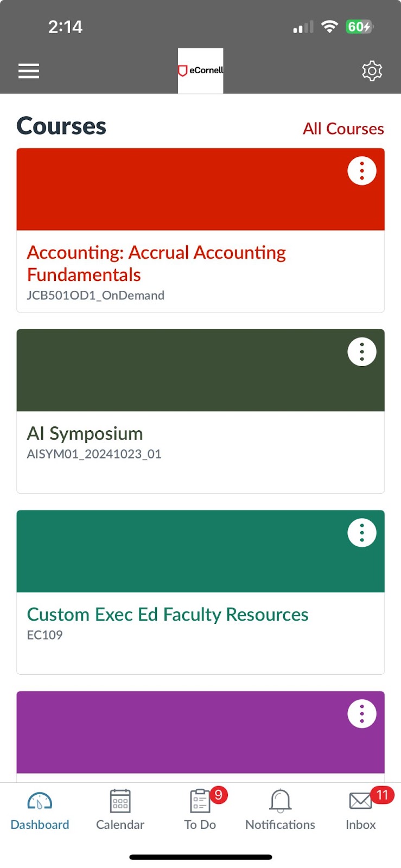
Task: Select the Dashboard tab
Action: pos(40,810)
